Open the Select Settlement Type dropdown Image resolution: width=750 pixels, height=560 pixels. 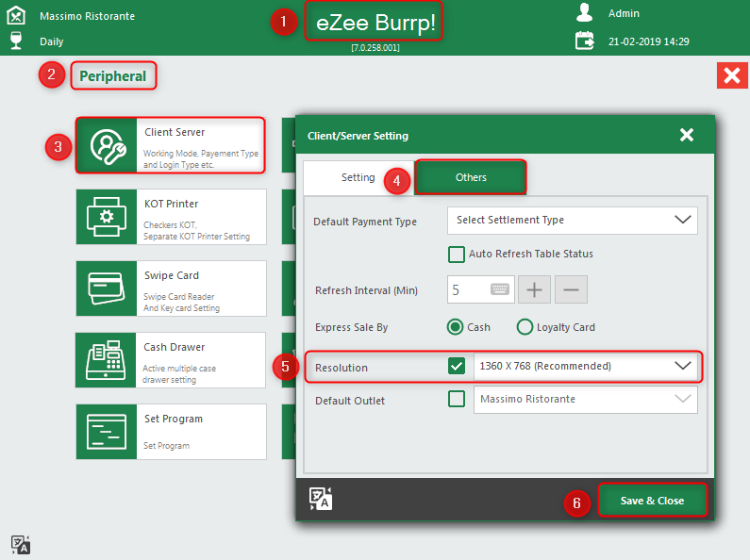pyautogui.click(x=572, y=221)
